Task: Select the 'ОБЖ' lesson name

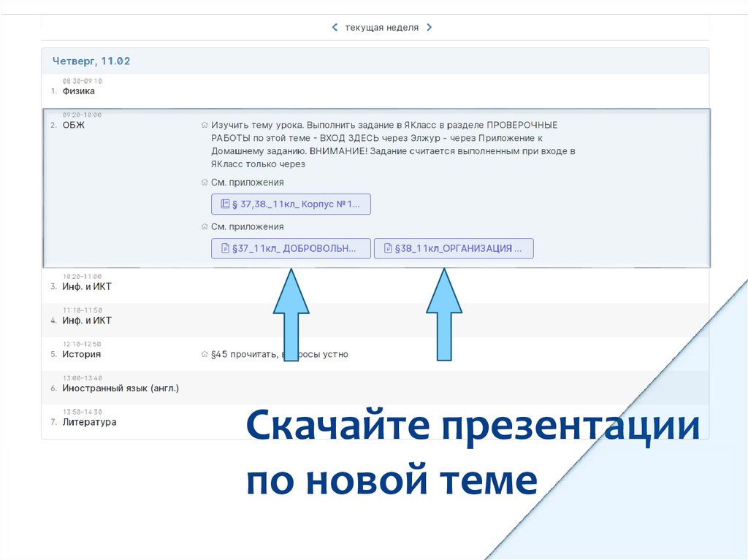Action: click(x=74, y=125)
